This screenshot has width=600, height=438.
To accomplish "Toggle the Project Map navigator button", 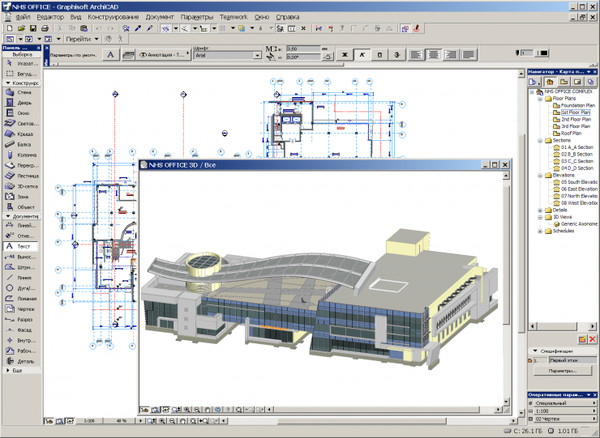I will click(550, 81).
